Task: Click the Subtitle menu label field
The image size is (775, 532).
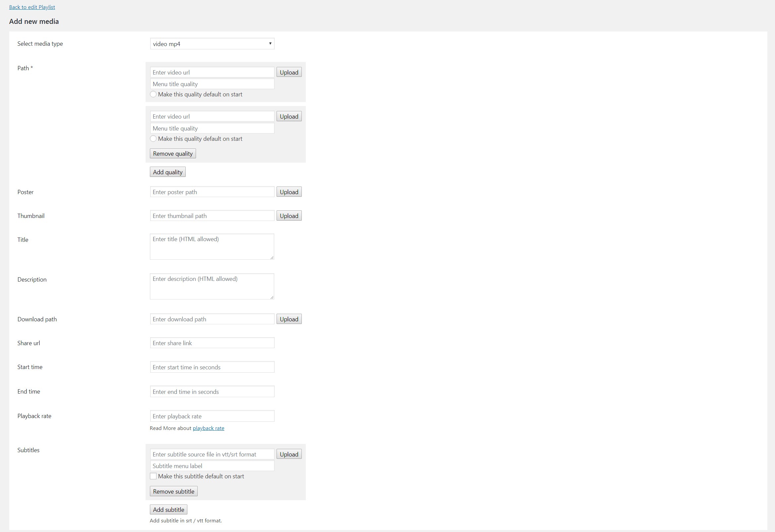Action: click(x=212, y=466)
